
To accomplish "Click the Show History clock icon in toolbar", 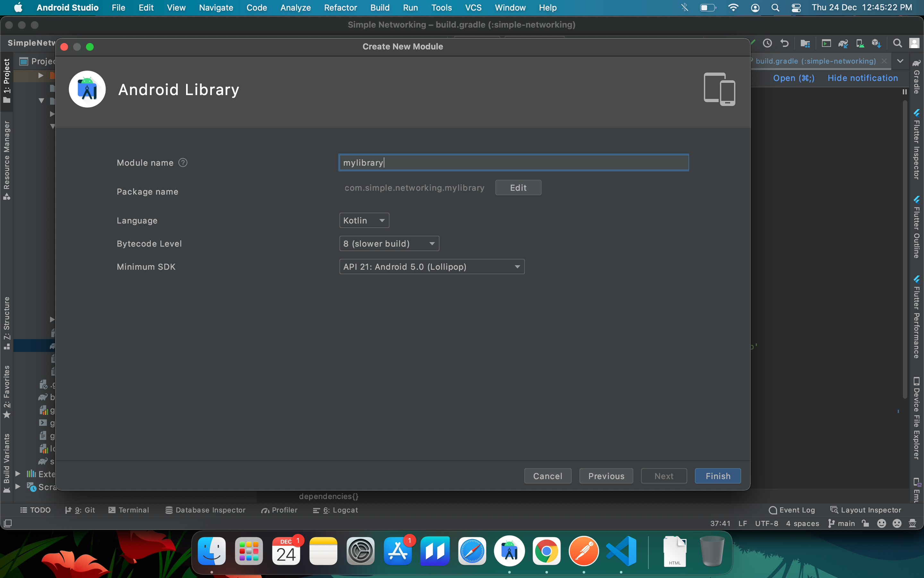I will (767, 43).
